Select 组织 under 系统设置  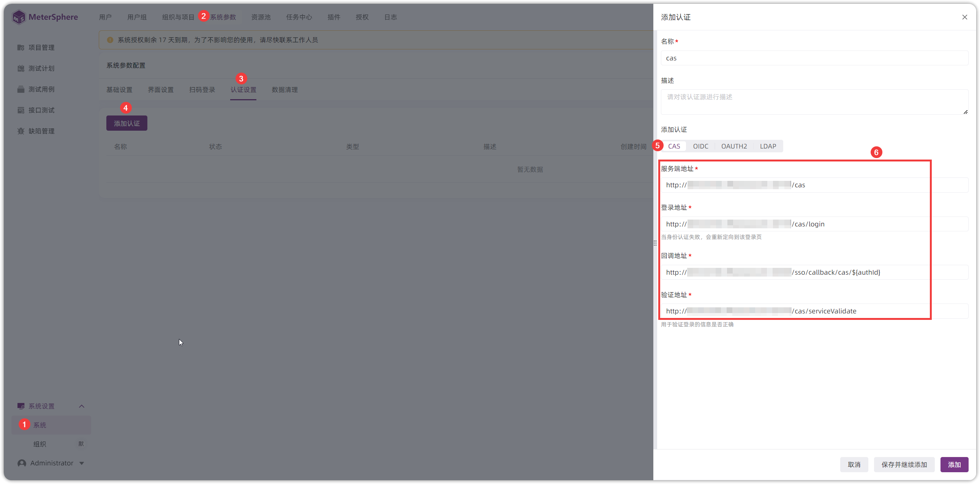(x=40, y=444)
